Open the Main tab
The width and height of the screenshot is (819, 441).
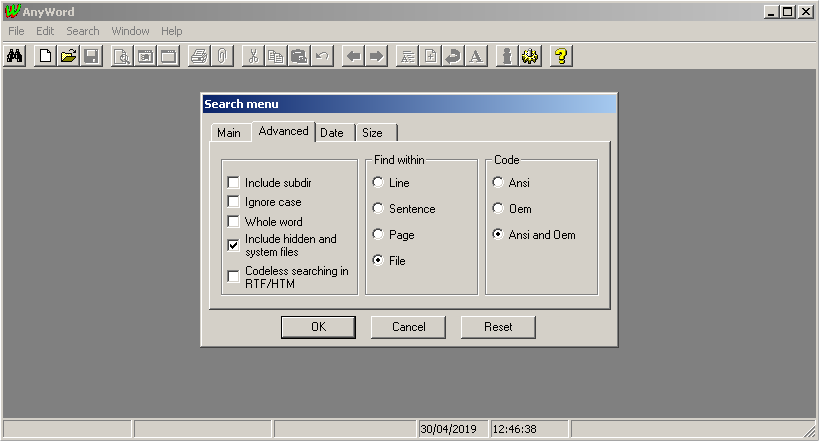pyautogui.click(x=229, y=133)
